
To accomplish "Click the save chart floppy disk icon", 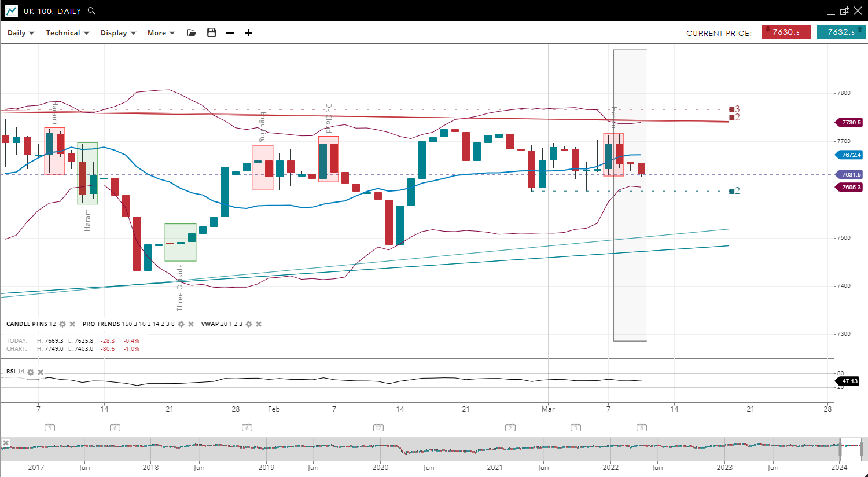I will tap(211, 33).
